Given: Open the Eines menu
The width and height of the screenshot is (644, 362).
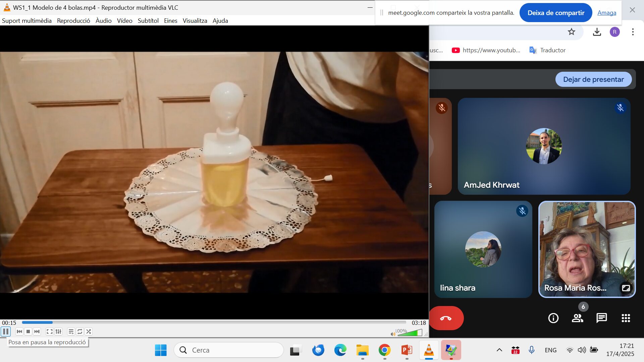Looking at the screenshot, I should point(170,21).
